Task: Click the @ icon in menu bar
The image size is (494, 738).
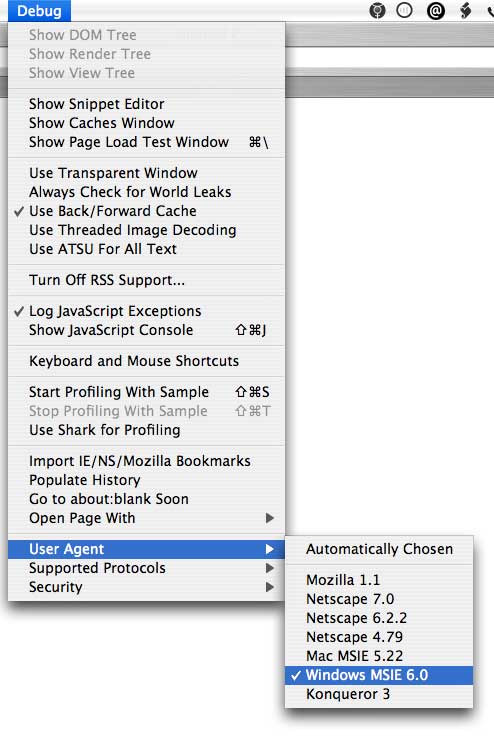Action: click(x=436, y=10)
